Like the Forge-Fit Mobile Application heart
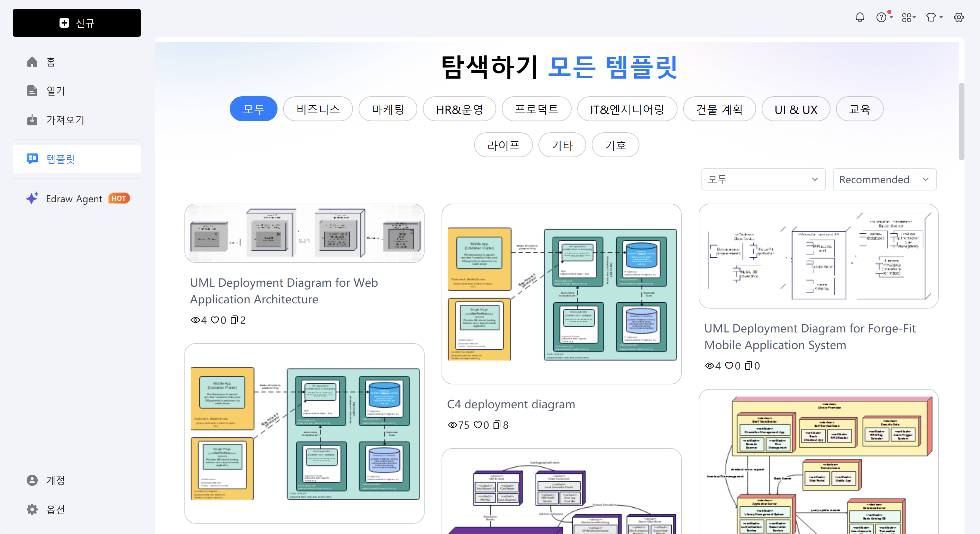980x534 pixels. point(729,366)
